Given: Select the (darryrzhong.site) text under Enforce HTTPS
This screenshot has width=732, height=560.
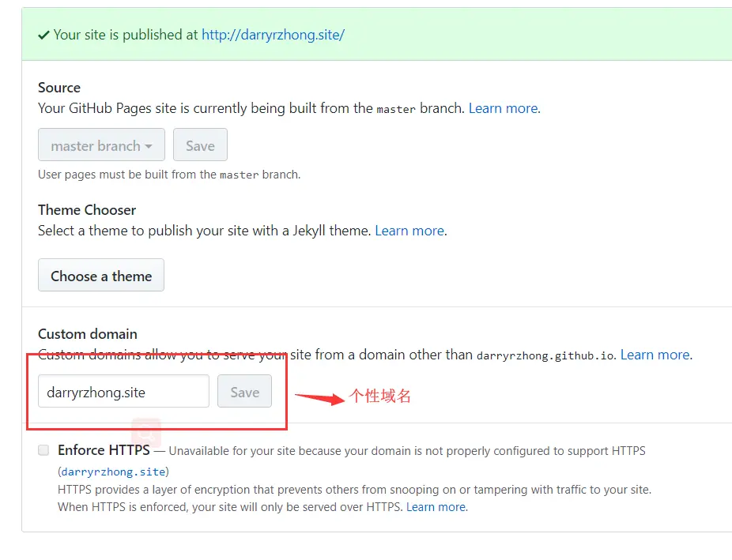Looking at the screenshot, I should 114,472.
